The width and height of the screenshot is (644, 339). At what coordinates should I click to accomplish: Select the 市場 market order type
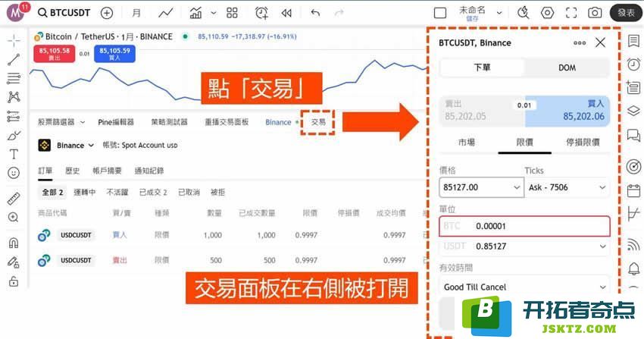467,142
